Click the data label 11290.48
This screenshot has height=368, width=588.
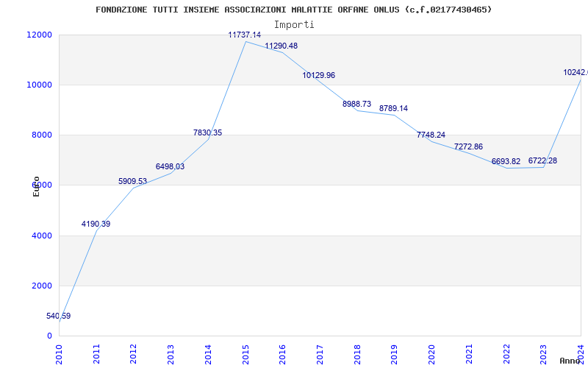point(282,46)
